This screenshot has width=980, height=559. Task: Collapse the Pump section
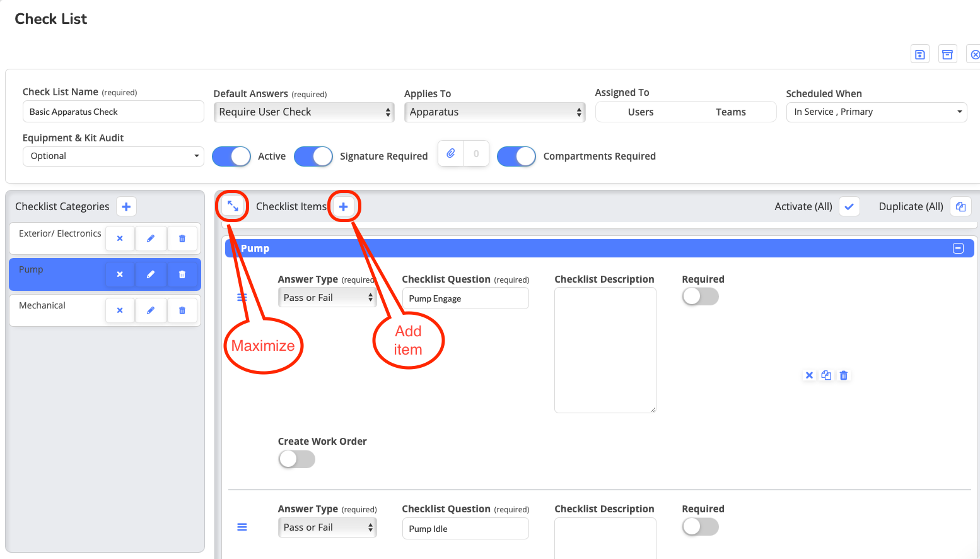pyautogui.click(x=958, y=249)
